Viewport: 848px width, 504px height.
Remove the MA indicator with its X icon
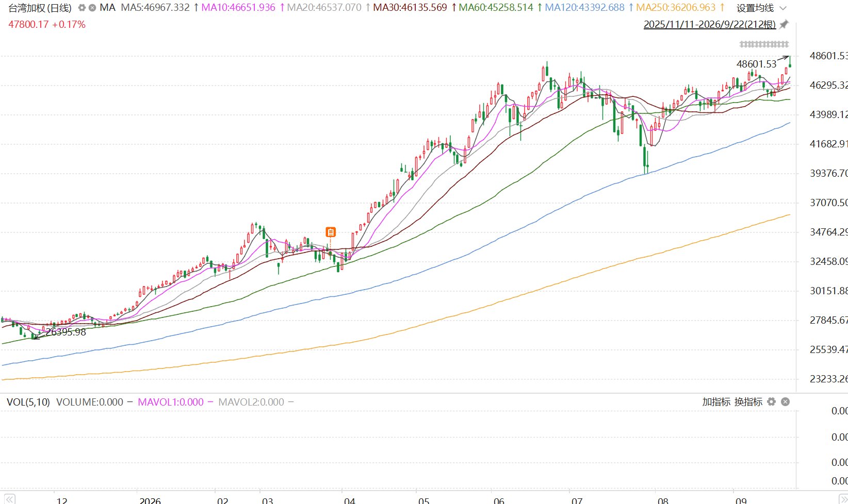92,8
